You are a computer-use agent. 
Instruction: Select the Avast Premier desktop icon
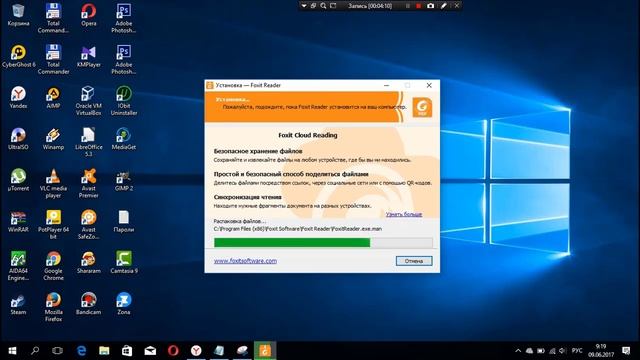89,183
